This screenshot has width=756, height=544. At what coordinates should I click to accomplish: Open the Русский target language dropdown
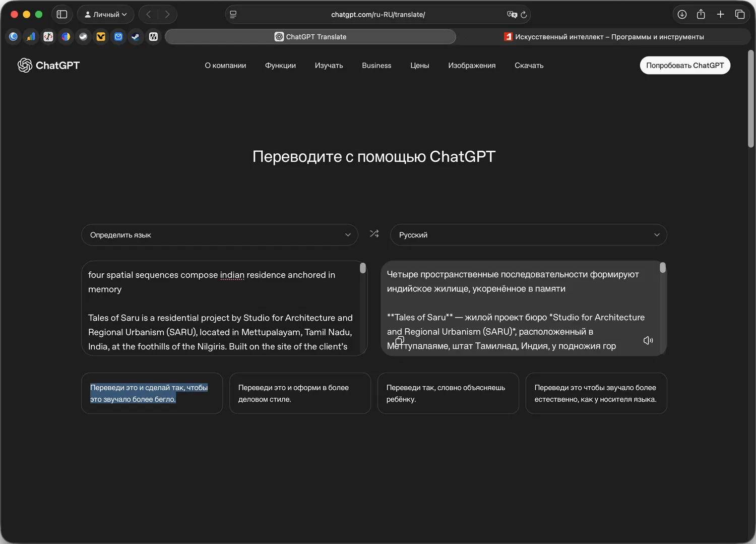[529, 235]
